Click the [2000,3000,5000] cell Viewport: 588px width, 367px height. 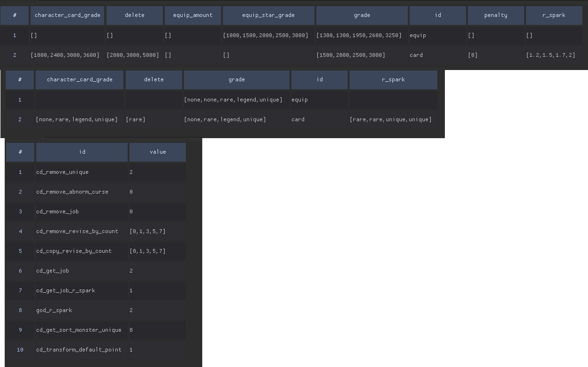click(135, 55)
